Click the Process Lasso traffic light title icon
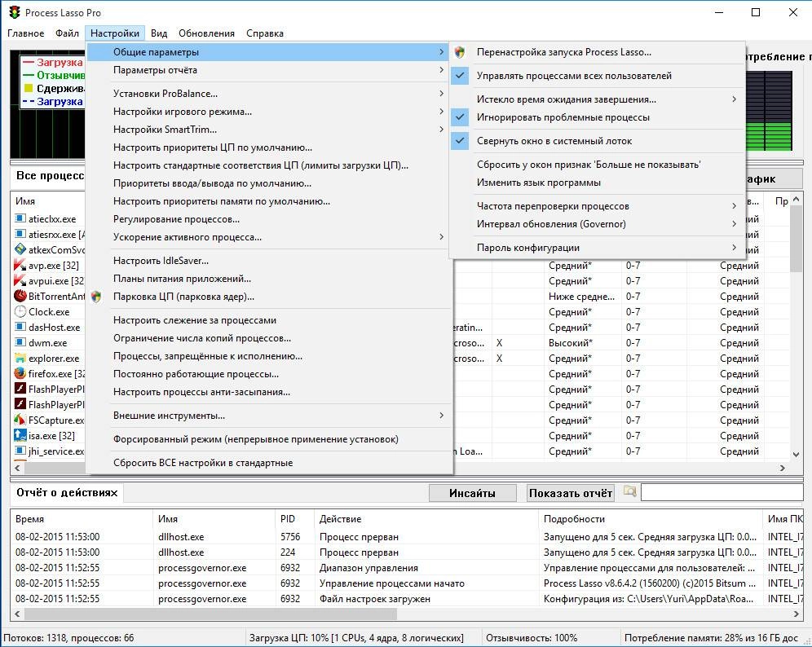The image size is (812, 647). [14, 12]
